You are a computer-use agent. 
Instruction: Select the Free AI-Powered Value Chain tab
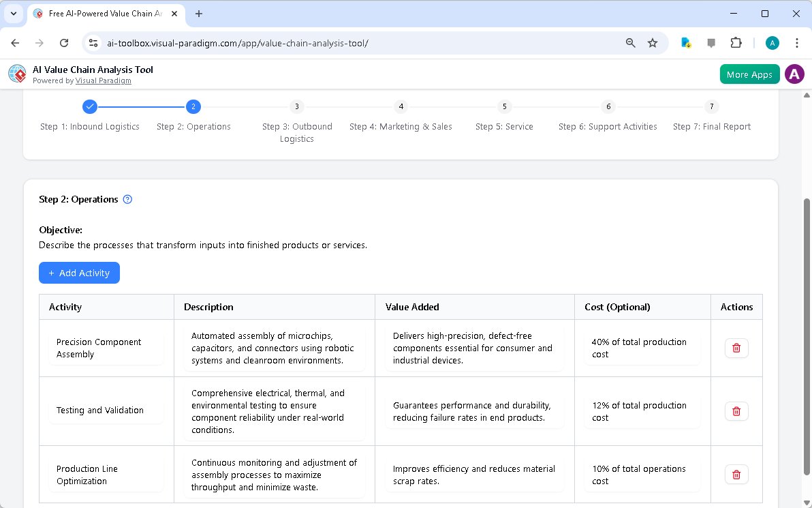click(99, 13)
